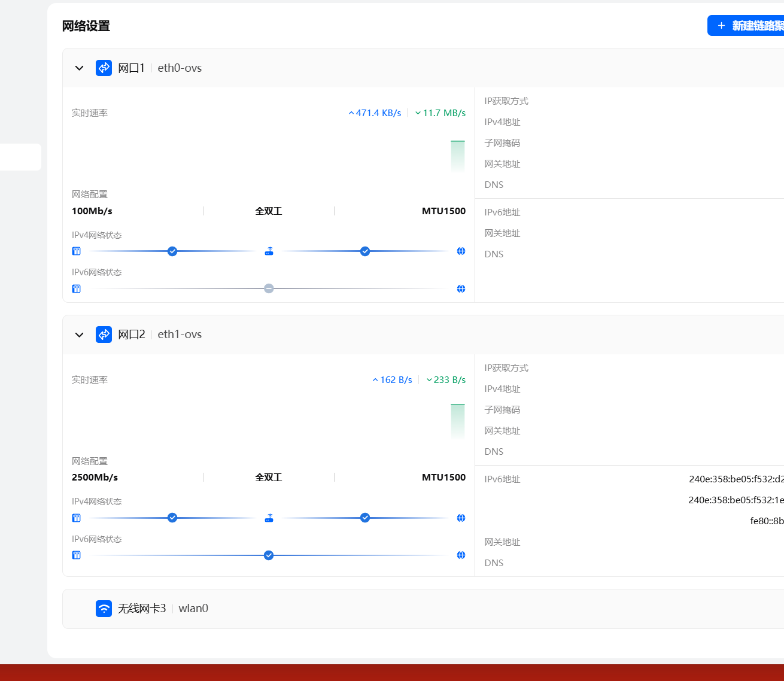
Task: Click the 无线网卡3 Wi-Fi icon
Action: (104, 609)
